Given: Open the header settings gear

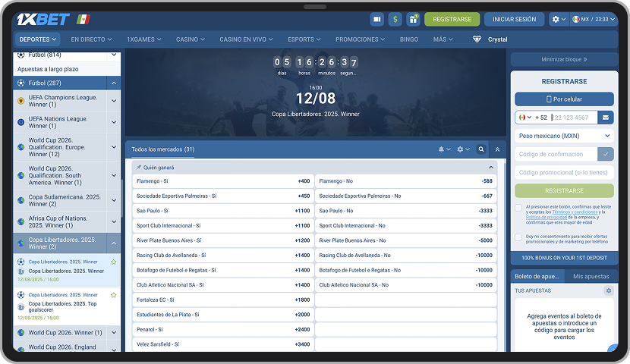Looking at the screenshot, I should click(559, 19).
